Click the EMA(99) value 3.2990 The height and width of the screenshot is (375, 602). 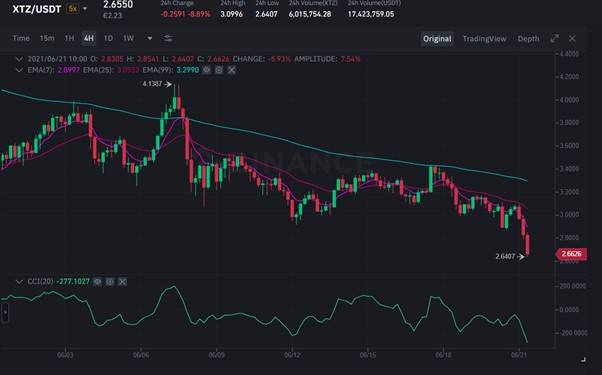coord(188,70)
